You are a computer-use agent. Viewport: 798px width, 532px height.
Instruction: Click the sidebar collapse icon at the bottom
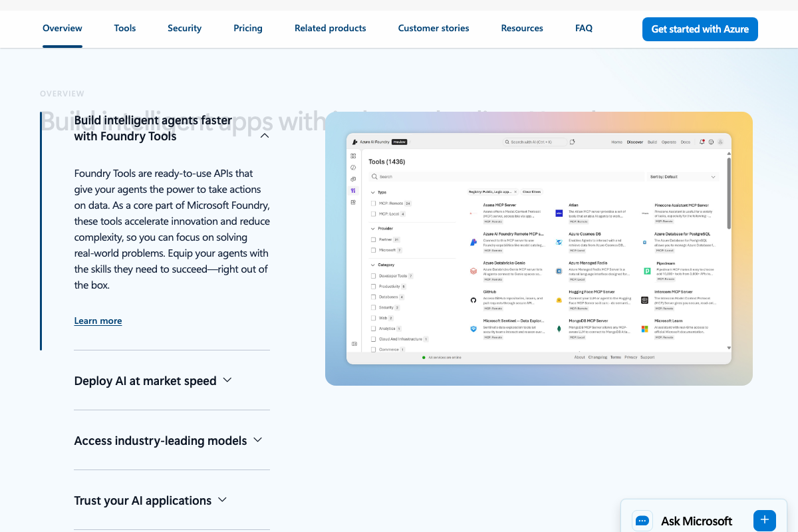tap(354, 344)
